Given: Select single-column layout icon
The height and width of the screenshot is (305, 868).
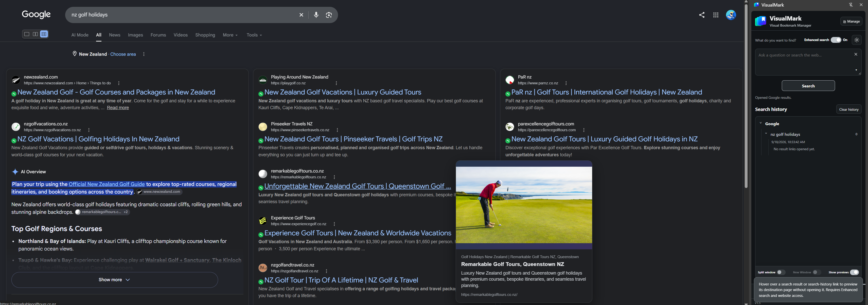Looking at the screenshot, I should pos(27,34).
